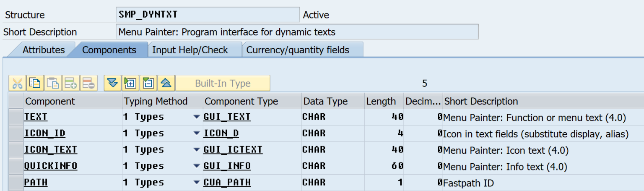This screenshot has height=191, width=644.
Task: Click the Insert Row icon
Action: [71, 83]
